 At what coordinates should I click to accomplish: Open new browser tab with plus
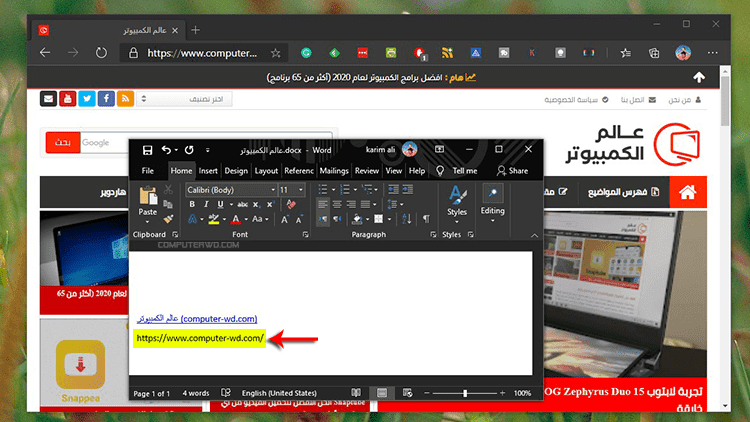(x=196, y=30)
